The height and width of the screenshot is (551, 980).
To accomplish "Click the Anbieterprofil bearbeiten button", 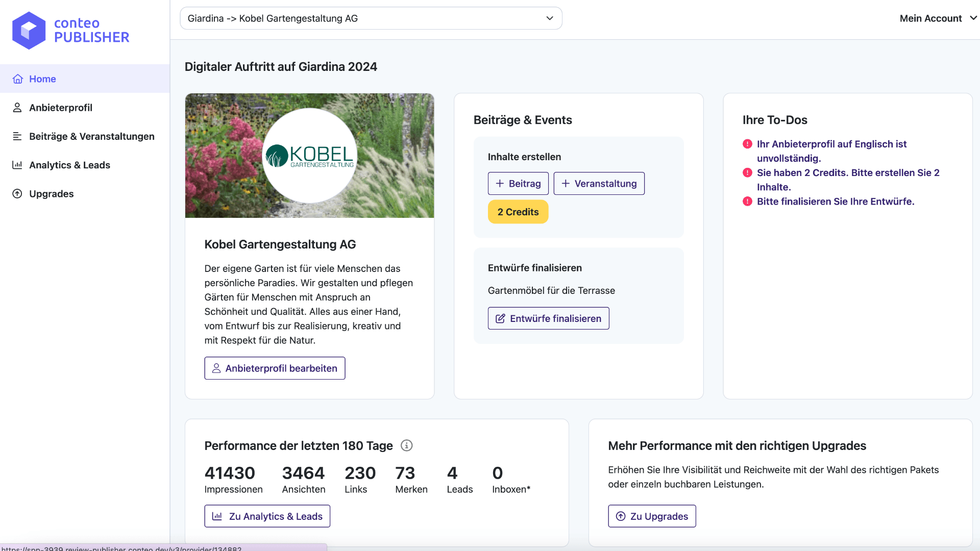I will coord(275,368).
